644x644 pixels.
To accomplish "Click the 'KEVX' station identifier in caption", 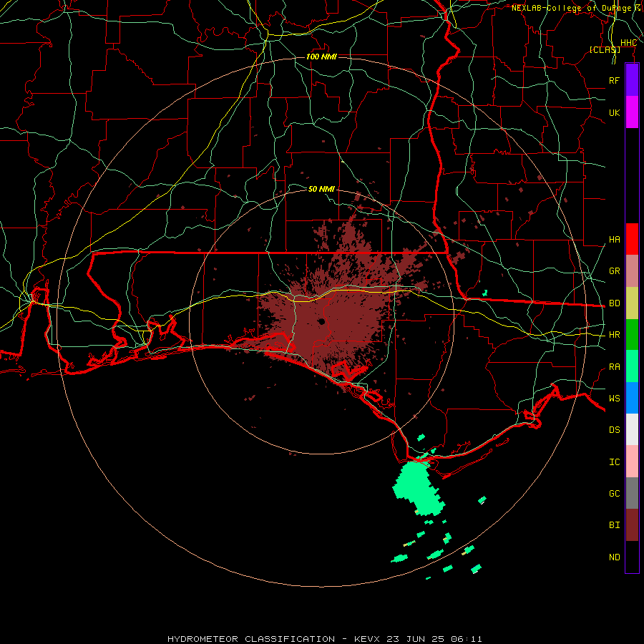I will [367, 639].
